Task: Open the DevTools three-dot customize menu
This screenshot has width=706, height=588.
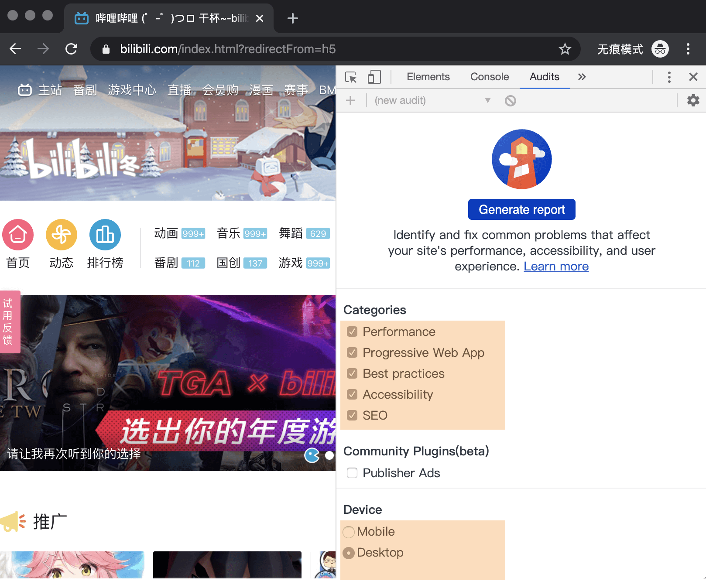Action: click(x=669, y=77)
